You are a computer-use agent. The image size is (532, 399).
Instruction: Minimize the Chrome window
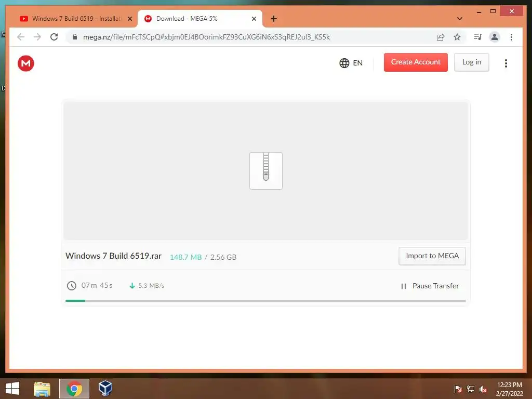(x=478, y=11)
